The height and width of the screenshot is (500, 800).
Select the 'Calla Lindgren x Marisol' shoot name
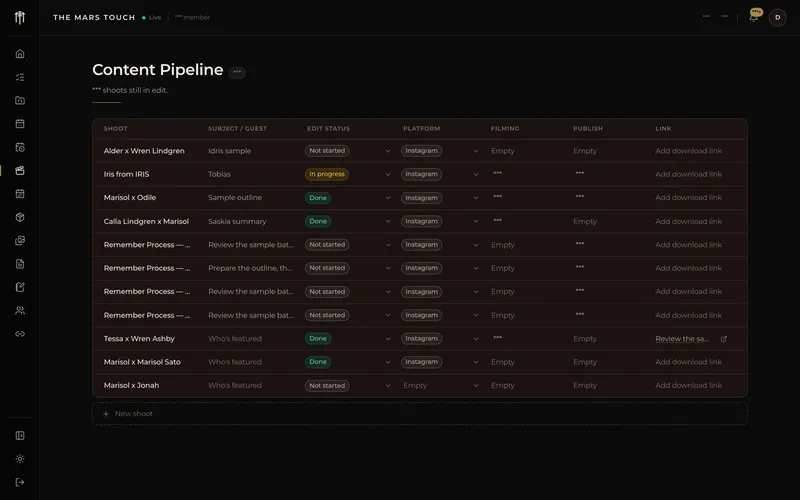tap(146, 221)
